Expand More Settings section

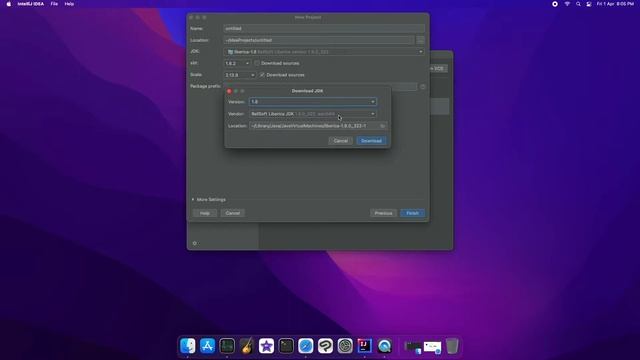(x=209, y=200)
